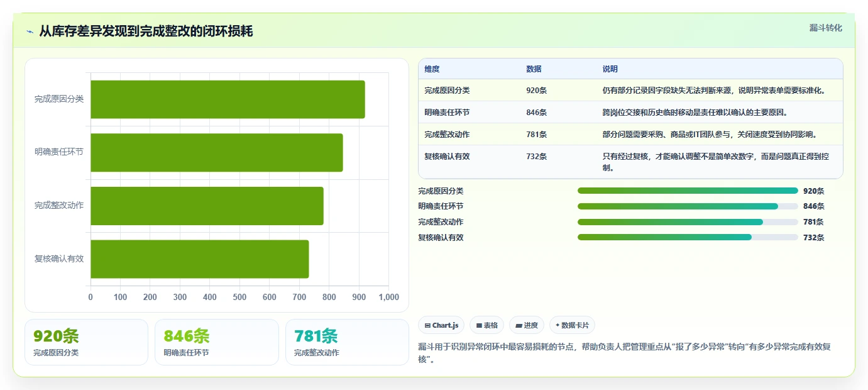Click the 漏斗转化 label in the header
The image size is (868, 390).
pos(825,28)
